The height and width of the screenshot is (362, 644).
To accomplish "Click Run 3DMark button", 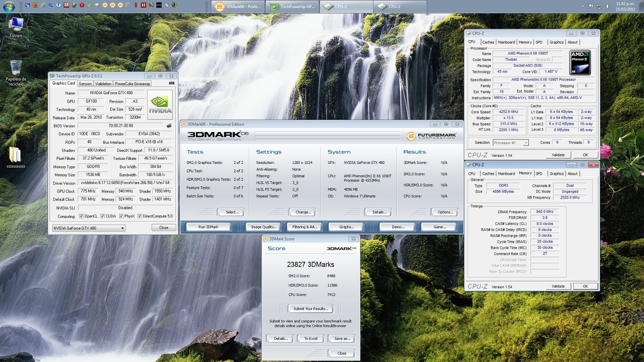I will 208,227.
